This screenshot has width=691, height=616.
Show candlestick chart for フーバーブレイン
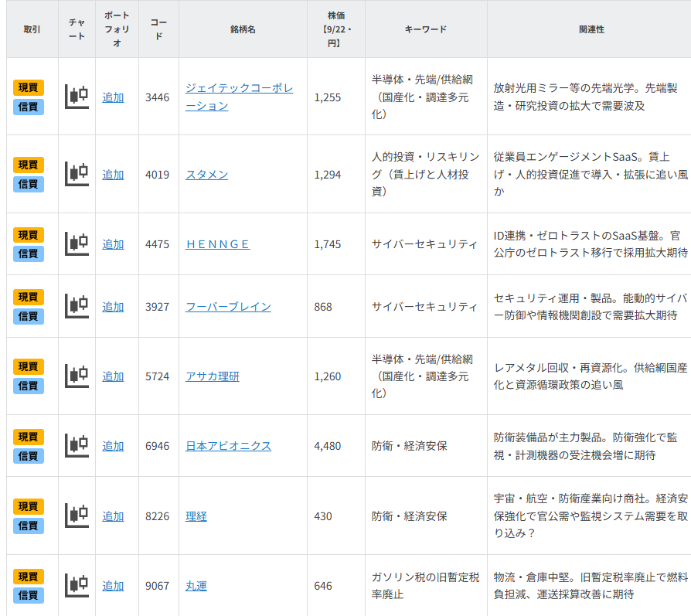click(x=77, y=306)
